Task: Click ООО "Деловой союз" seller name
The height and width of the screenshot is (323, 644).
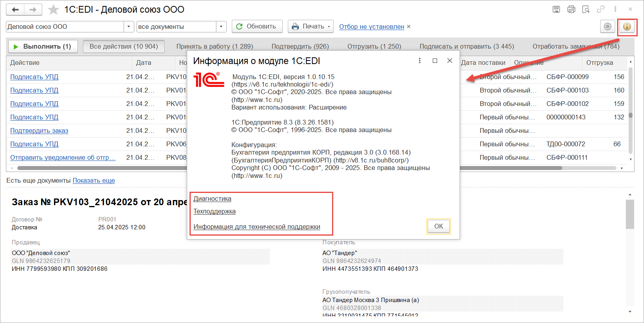Action: click(41, 253)
